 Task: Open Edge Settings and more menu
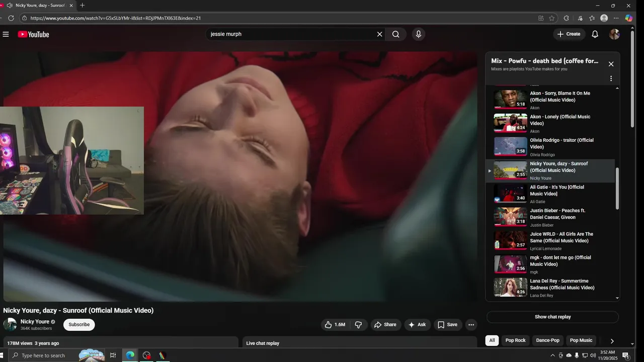616,18
